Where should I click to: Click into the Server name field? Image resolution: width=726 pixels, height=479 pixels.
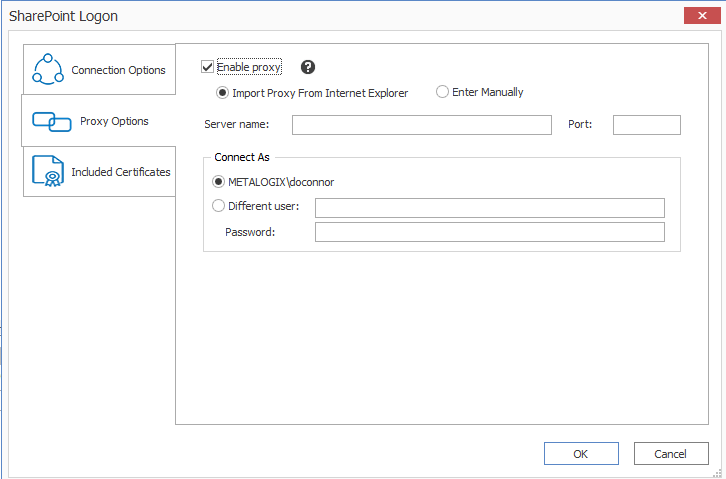(x=421, y=125)
